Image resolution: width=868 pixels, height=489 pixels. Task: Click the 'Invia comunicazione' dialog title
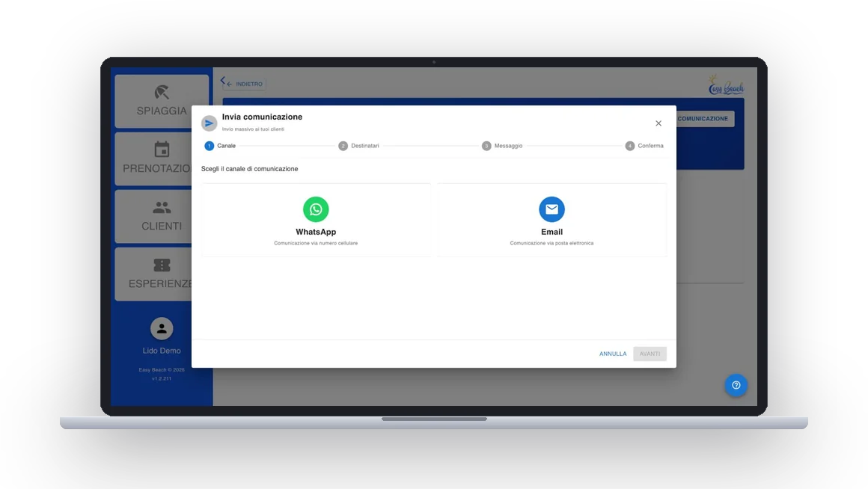coord(262,117)
